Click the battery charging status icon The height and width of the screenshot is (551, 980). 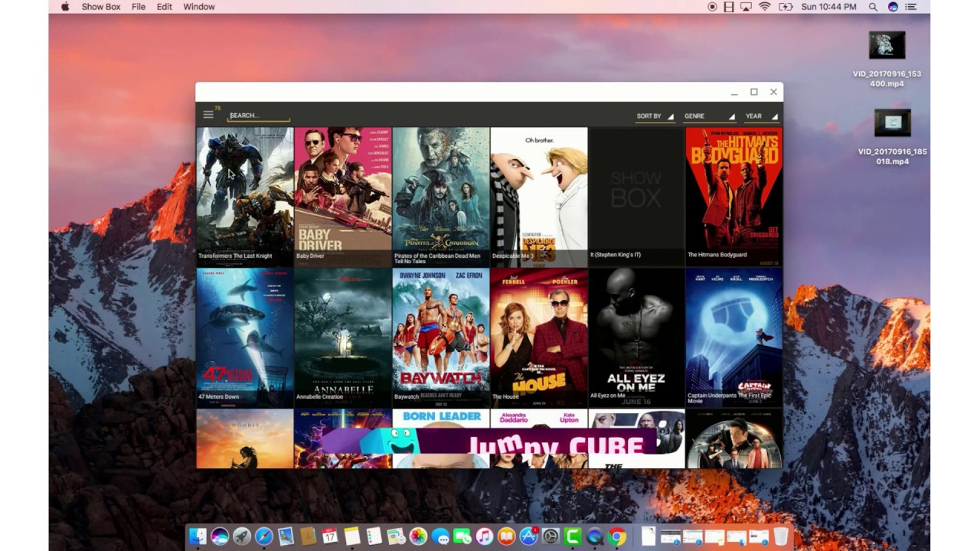[x=786, y=7]
